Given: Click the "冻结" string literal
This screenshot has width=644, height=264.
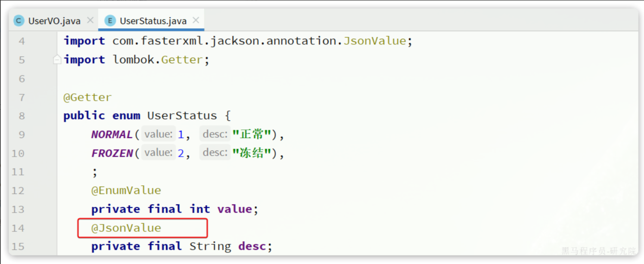Looking at the screenshot, I should point(252,153).
